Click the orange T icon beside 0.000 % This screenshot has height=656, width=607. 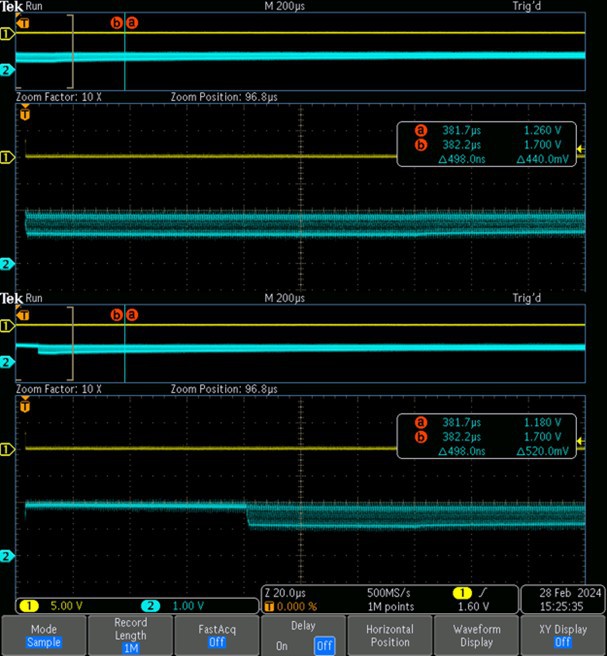pyautogui.click(x=268, y=606)
